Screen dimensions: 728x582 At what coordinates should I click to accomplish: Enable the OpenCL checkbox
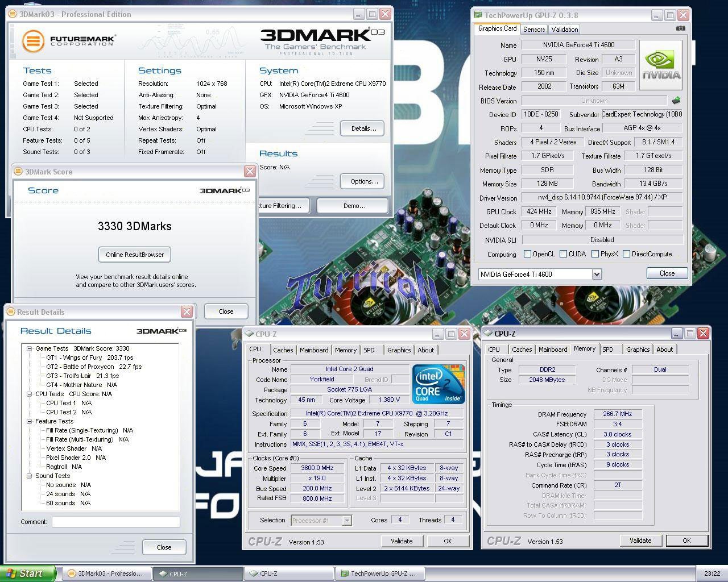[527, 254]
